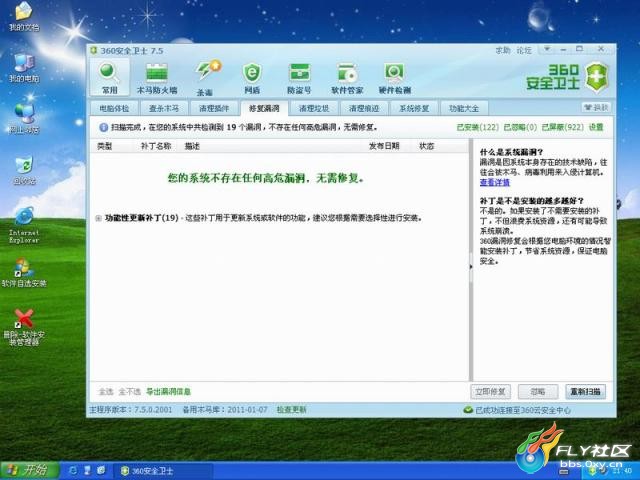Open the 防盗号 account protection module
640x480 pixels.
(299, 79)
